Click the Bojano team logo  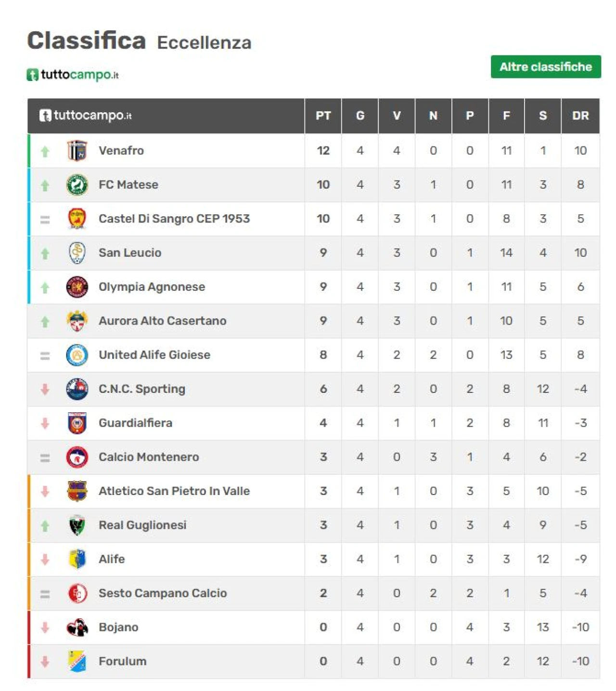pos(77,627)
